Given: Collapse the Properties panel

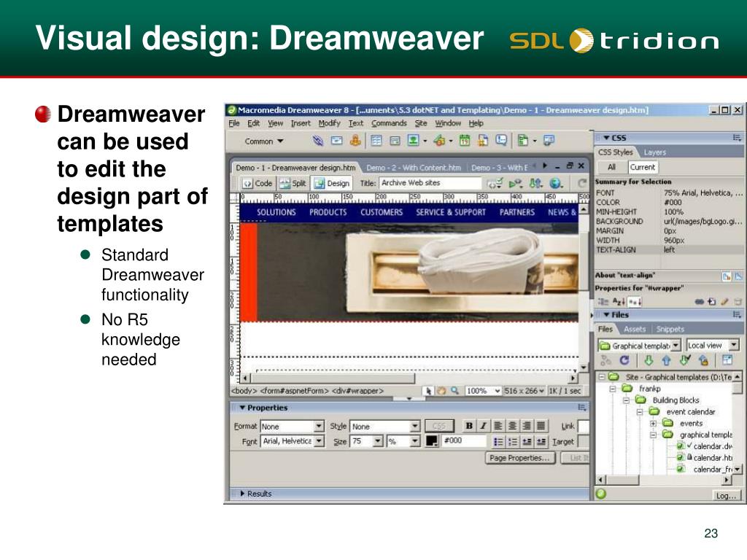Looking at the screenshot, I should coord(242,408).
